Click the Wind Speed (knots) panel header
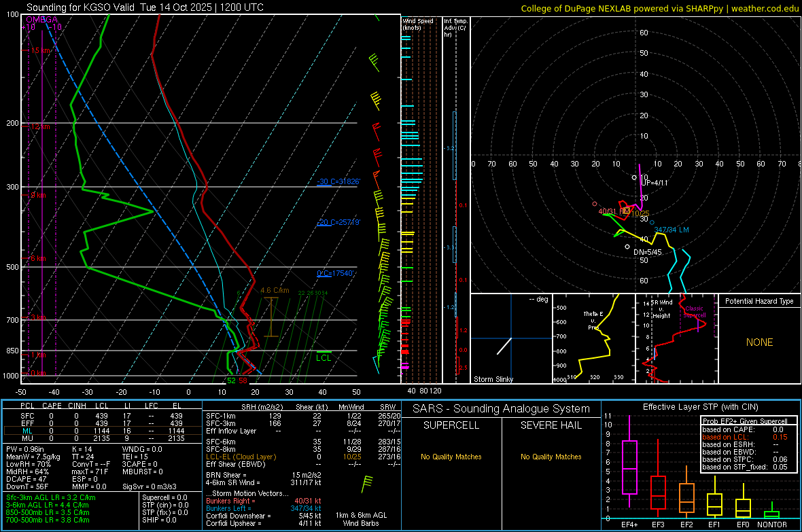The height and width of the screenshot is (532, 802). pos(418,24)
